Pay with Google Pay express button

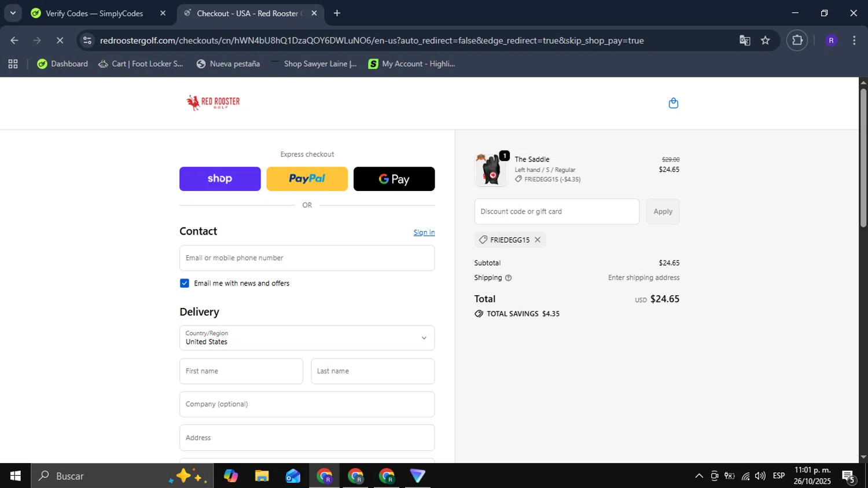[394, 179]
